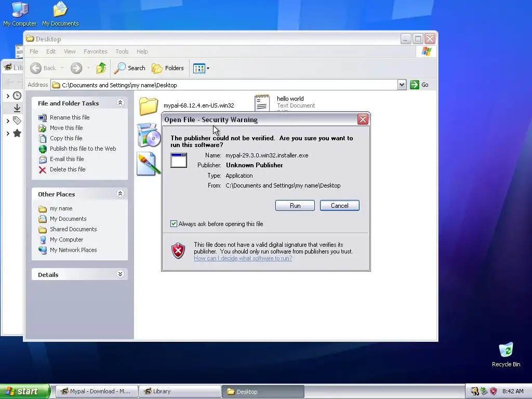Open the address bar dropdown

(402, 85)
